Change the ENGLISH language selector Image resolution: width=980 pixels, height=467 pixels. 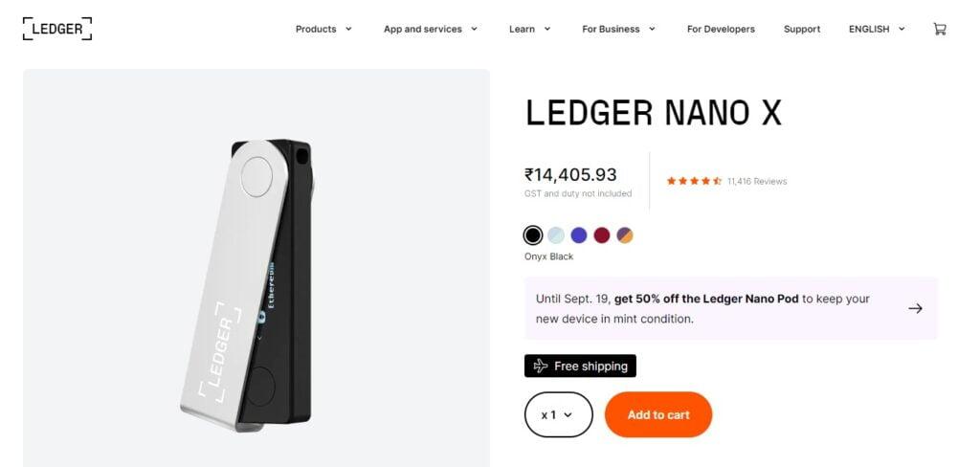(x=877, y=29)
